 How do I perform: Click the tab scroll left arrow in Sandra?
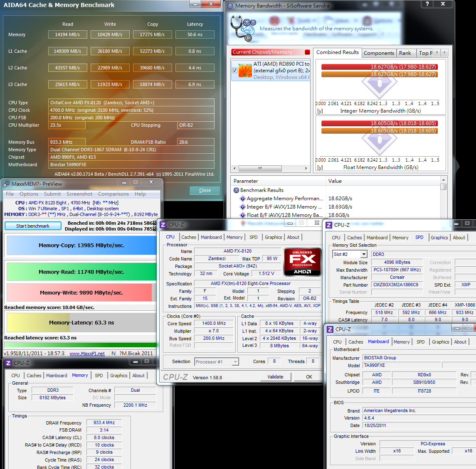click(437, 52)
